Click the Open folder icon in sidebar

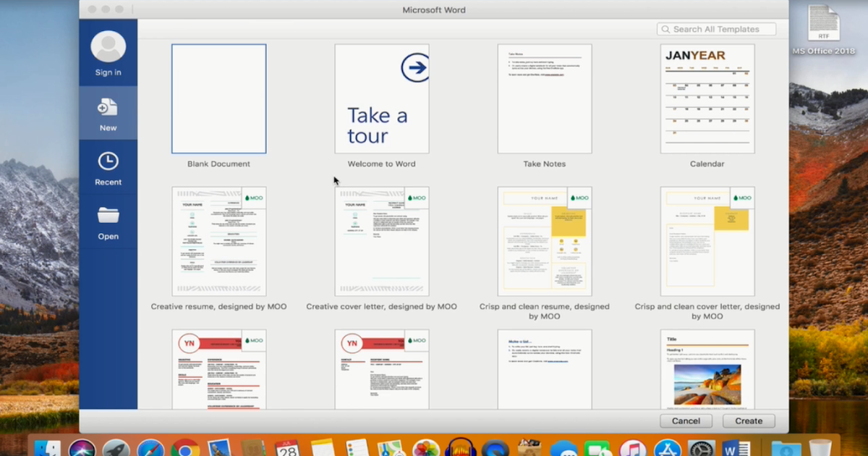(x=108, y=216)
